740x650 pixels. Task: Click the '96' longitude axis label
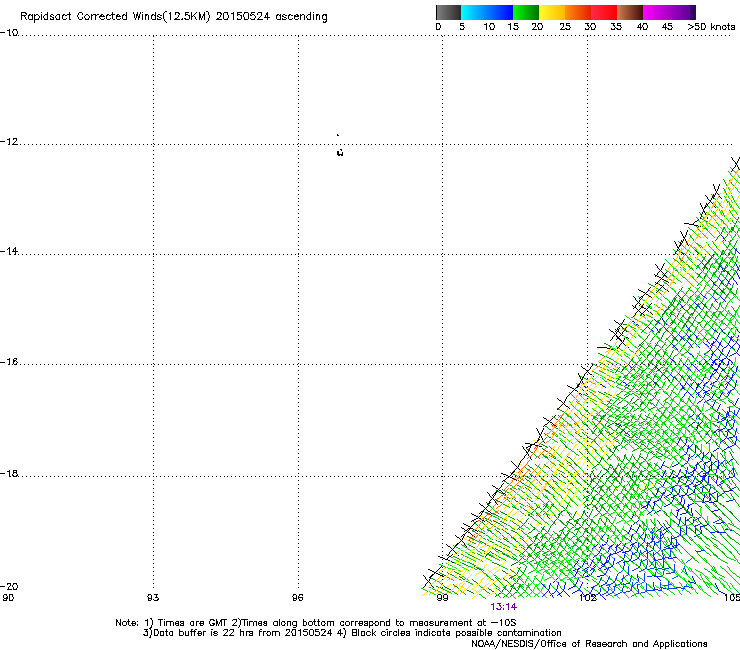point(297,598)
